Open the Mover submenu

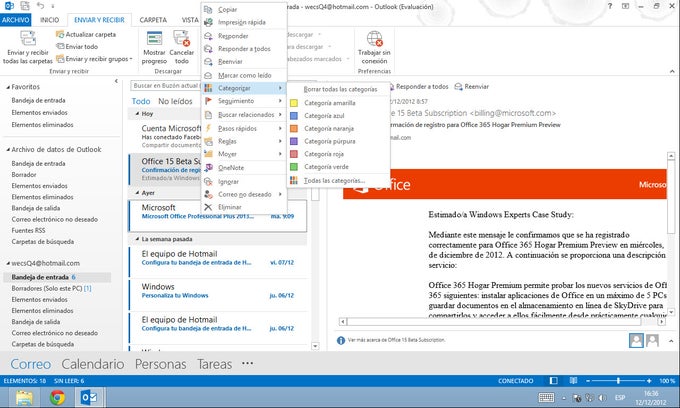click(x=244, y=154)
